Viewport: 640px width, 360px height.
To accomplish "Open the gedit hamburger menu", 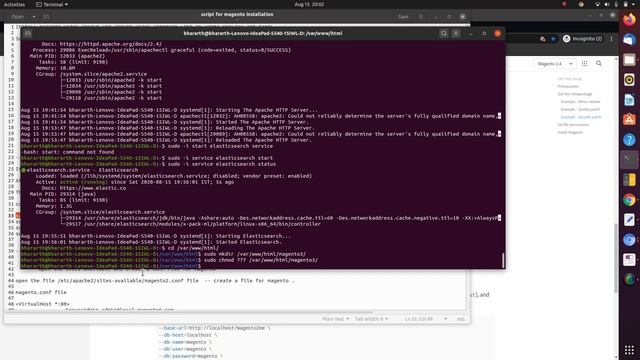I will pyautogui.click(x=421, y=17).
